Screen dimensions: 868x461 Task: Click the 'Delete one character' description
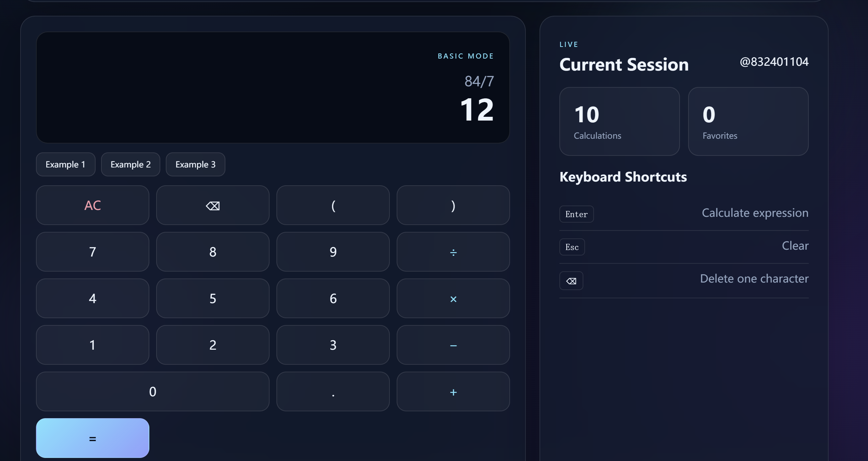(x=754, y=279)
